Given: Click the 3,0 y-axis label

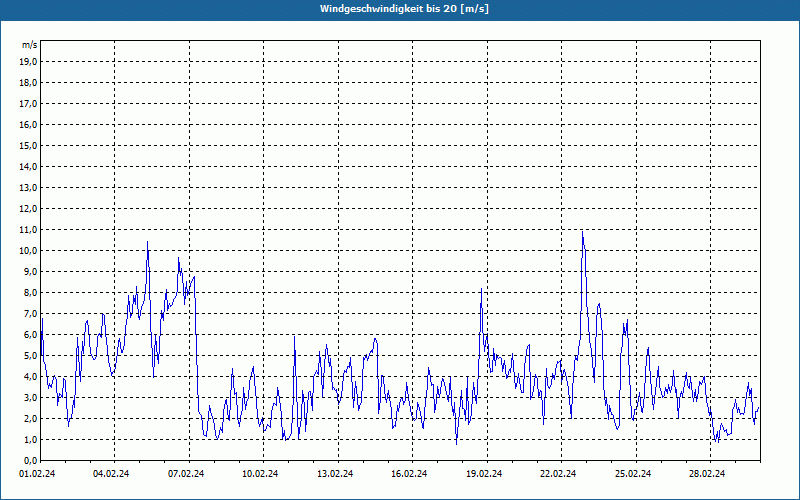Looking at the screenshot, I should click(30, 397).
